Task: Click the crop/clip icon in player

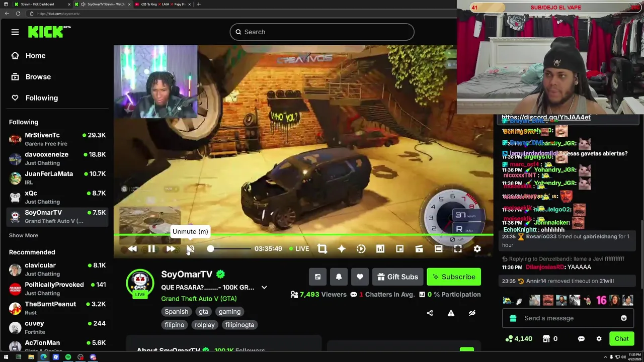Action: 322,249
